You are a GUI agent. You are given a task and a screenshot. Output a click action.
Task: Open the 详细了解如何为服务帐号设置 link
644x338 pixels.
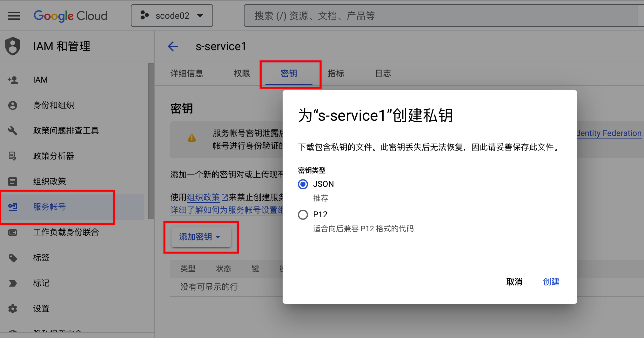226,210
